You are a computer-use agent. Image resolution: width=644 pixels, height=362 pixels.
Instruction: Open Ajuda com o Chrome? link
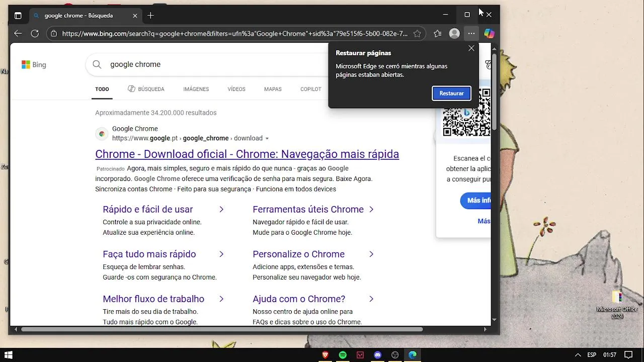(x=299, y=299)
